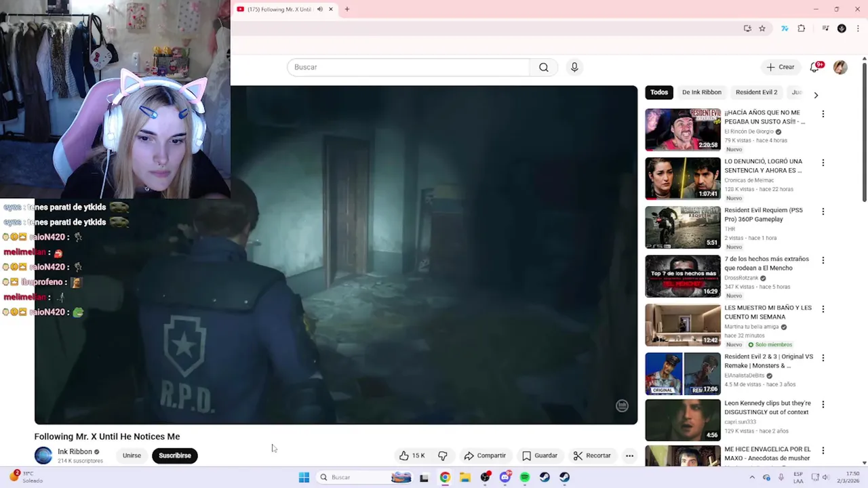Click the Guardar button
The height and width of the screenshot is (488, 868).
[540, 455]
